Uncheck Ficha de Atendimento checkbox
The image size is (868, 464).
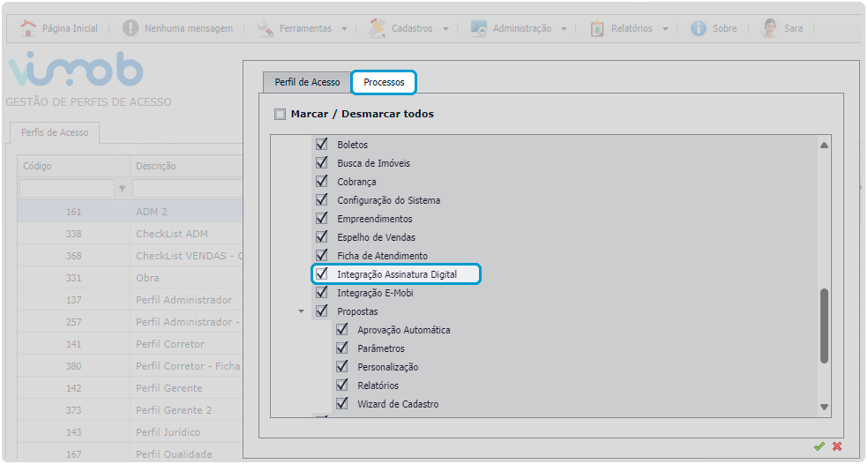[x=322, y=255]
